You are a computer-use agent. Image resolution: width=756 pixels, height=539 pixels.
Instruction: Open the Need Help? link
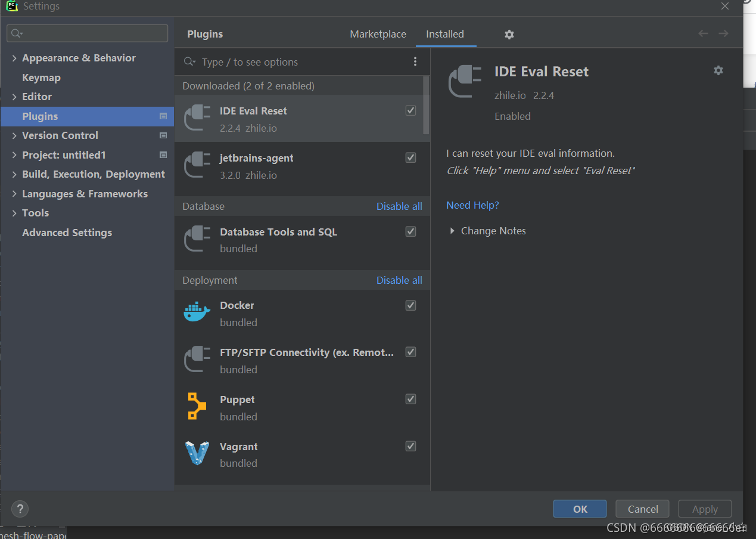[472, 205]
